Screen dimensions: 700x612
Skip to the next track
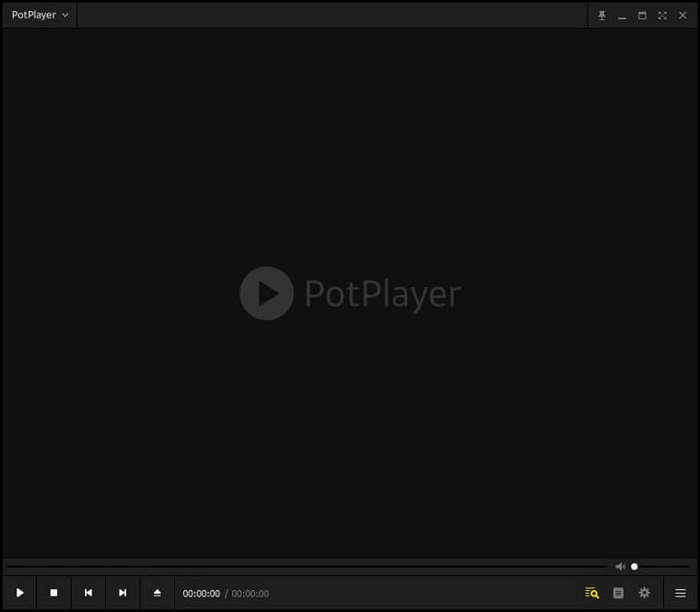[122, 593]
